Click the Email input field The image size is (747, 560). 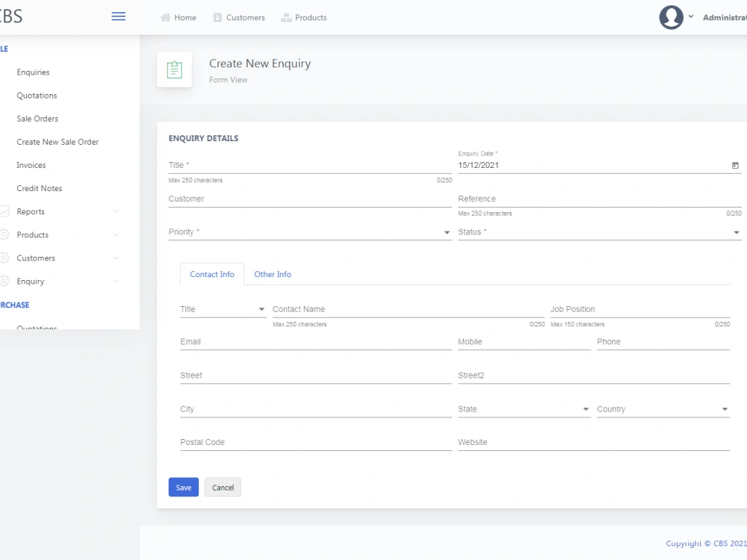click(316, 342)
